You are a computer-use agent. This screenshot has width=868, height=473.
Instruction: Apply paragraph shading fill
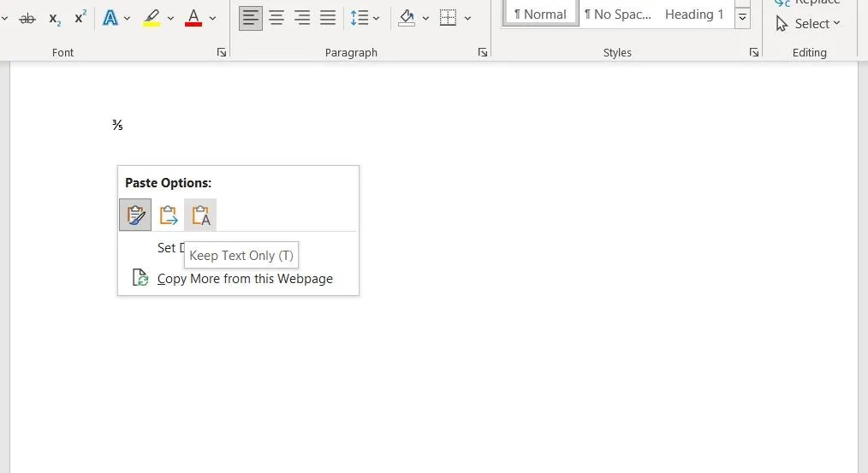[x=407, y=18]
